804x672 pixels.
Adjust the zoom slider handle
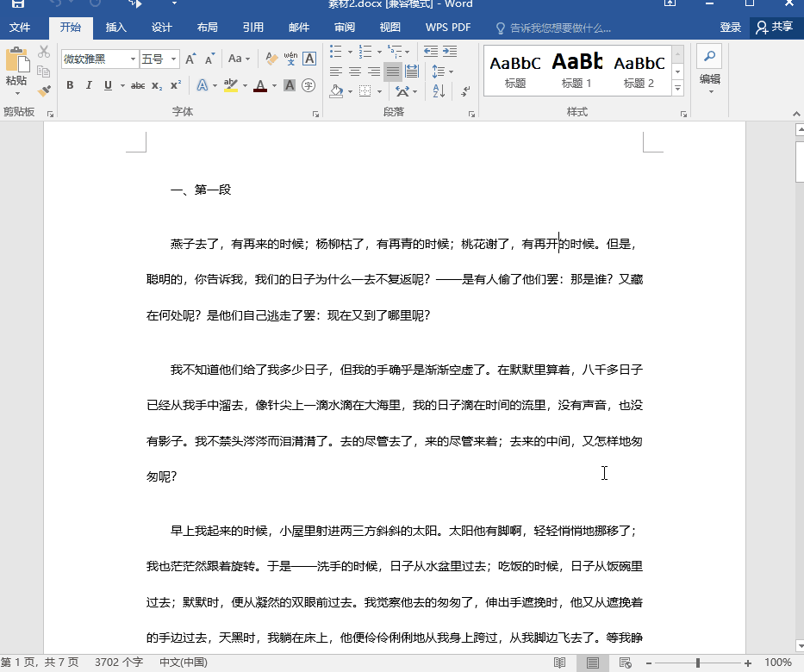[x=698, y=663]
